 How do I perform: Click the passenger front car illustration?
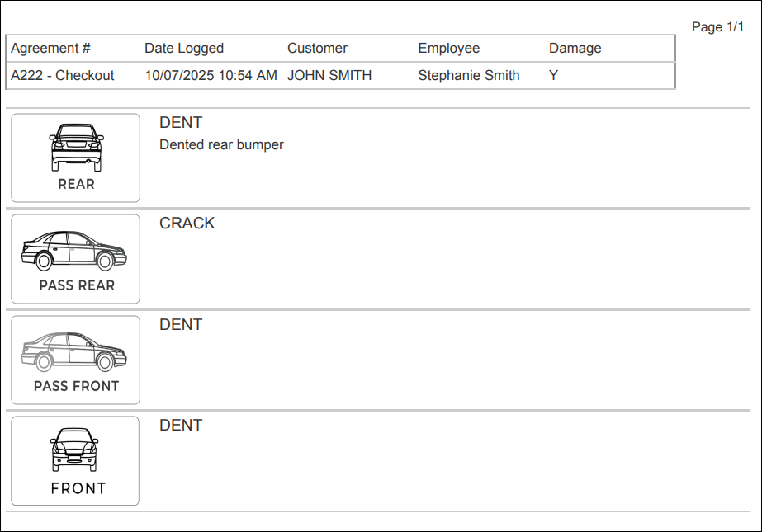pyautogui.click(x=74, y=351)
